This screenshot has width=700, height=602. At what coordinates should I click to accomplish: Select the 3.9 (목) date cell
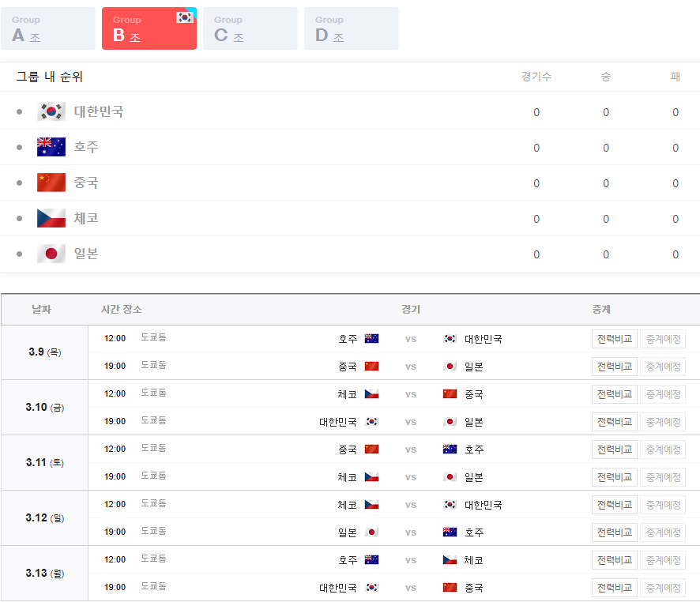click(45, 352)
